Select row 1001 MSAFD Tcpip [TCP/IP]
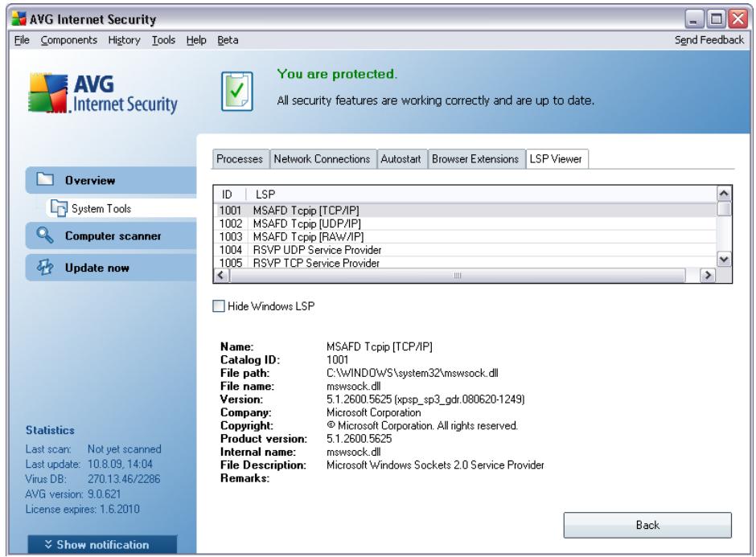Screen dimensions: 756x557 [466, 211]
